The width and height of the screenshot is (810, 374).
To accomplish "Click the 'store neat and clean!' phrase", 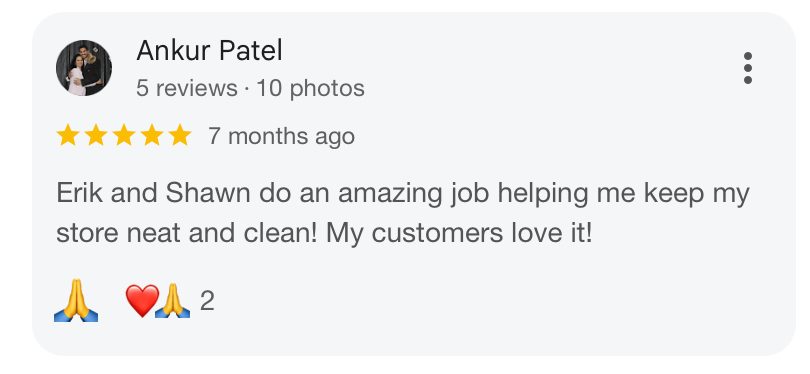I will click(188, 233).
